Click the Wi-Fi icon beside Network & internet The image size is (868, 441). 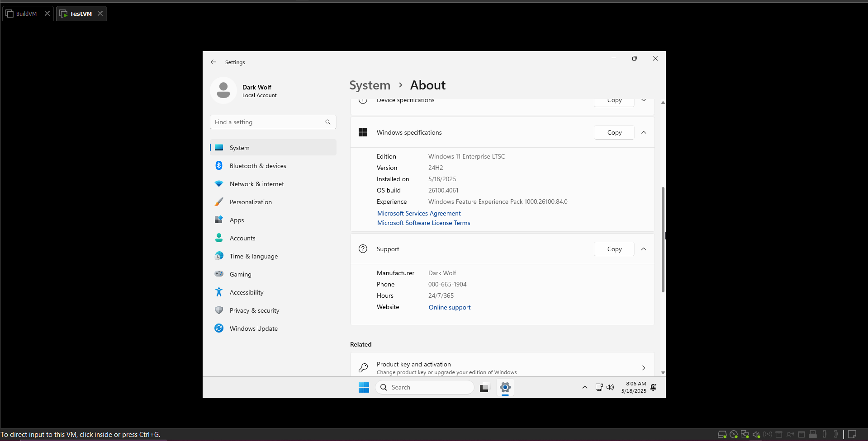click(219, 184)
